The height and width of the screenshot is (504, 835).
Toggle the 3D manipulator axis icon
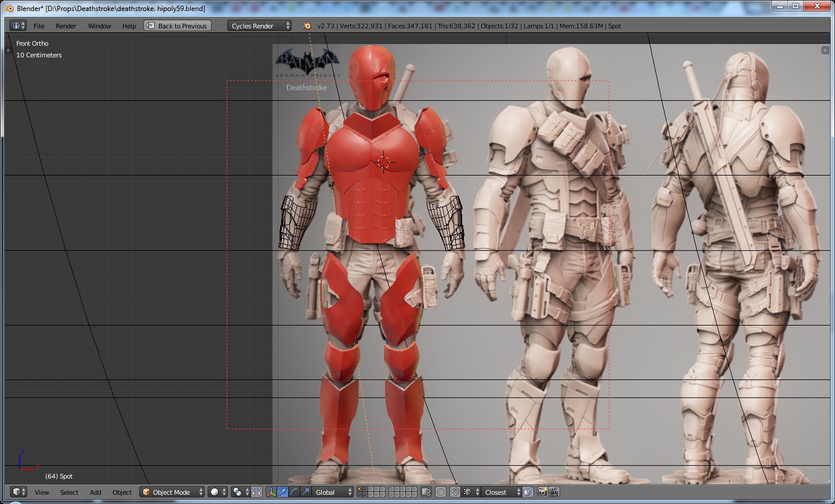click(271, 492)
